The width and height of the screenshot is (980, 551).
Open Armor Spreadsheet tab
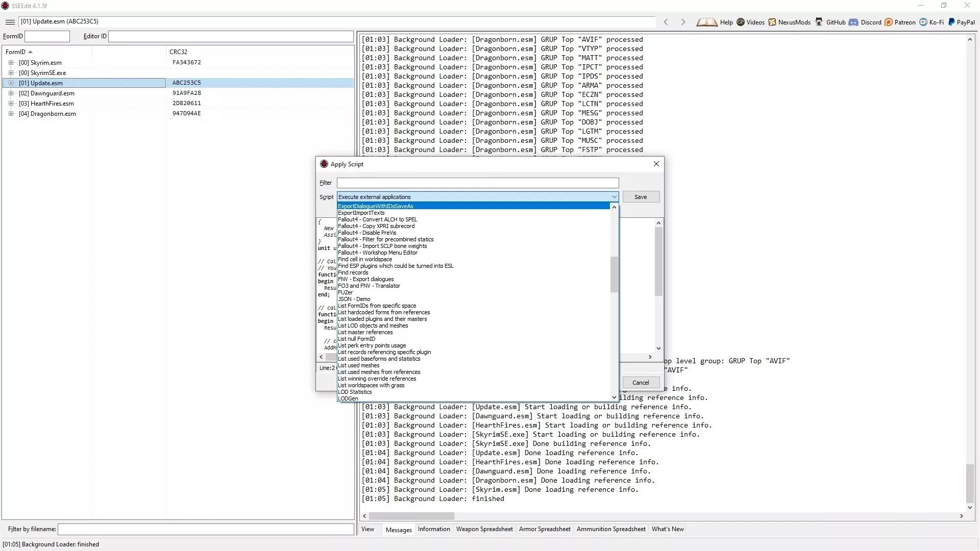pos(545,529)
